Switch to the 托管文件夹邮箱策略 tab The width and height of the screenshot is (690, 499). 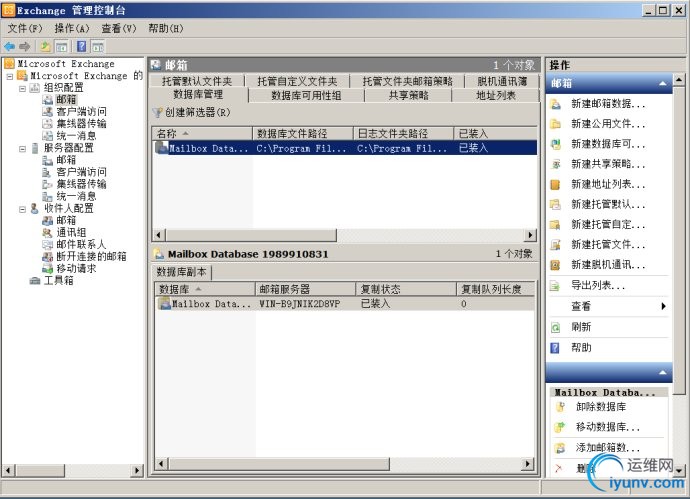click(x=407, y=81)
